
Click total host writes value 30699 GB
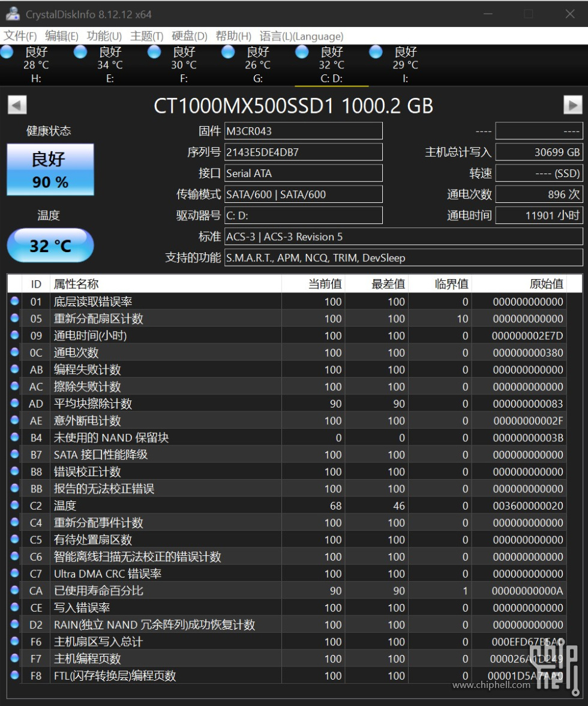(539, 152)
